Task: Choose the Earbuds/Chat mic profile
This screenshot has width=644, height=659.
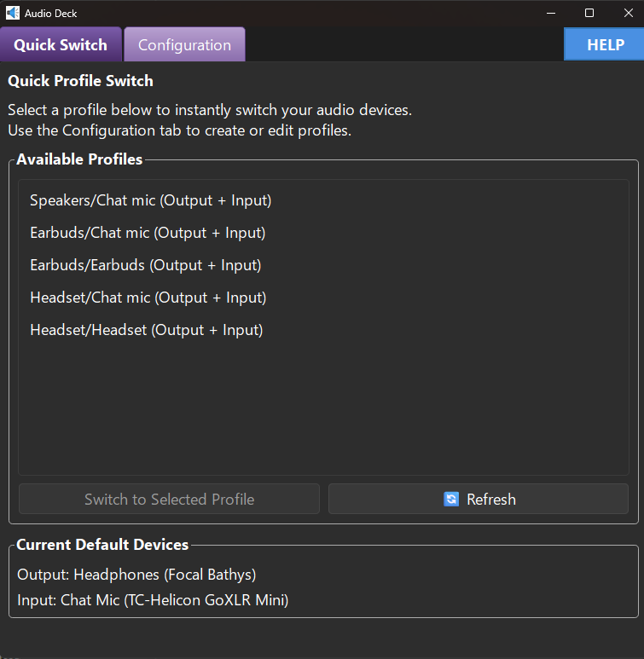Action: [148, 233]
